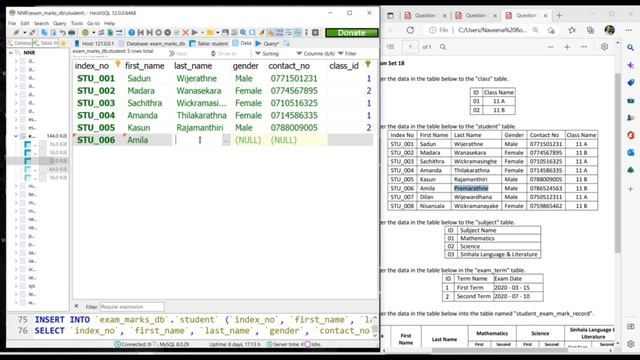
Task: Open a new Edge tab with the plus button
Action: coord(559,16)
